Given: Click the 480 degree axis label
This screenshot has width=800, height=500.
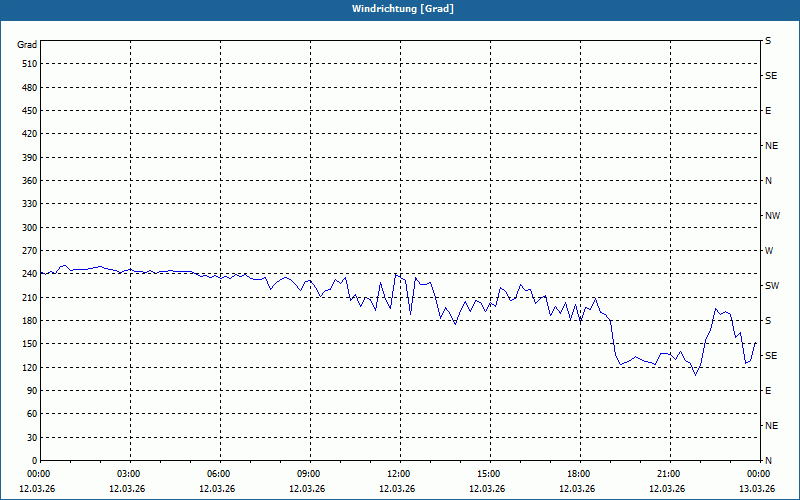Looking at the screenshot, I should (x=30, y=87).
